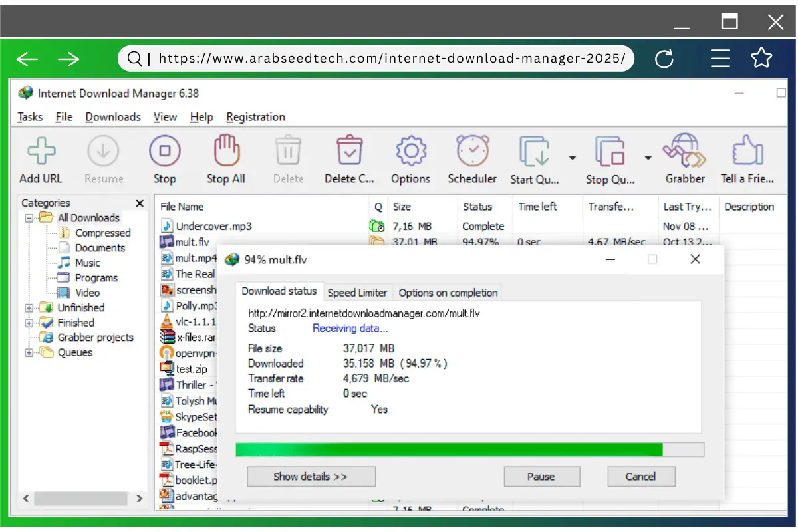Screen dimensions: 798x532
Task: Open the Downloads menu
Action: [112, 117]
